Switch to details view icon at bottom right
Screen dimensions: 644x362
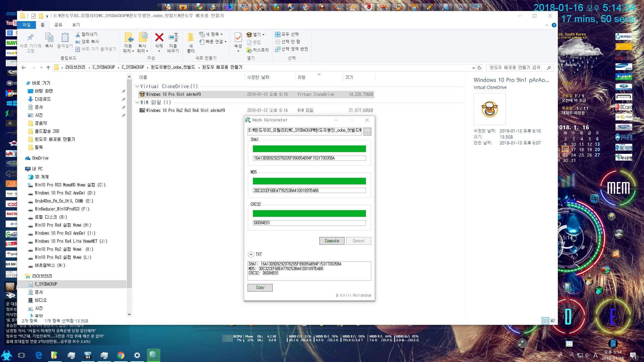[x=546, y=321]
